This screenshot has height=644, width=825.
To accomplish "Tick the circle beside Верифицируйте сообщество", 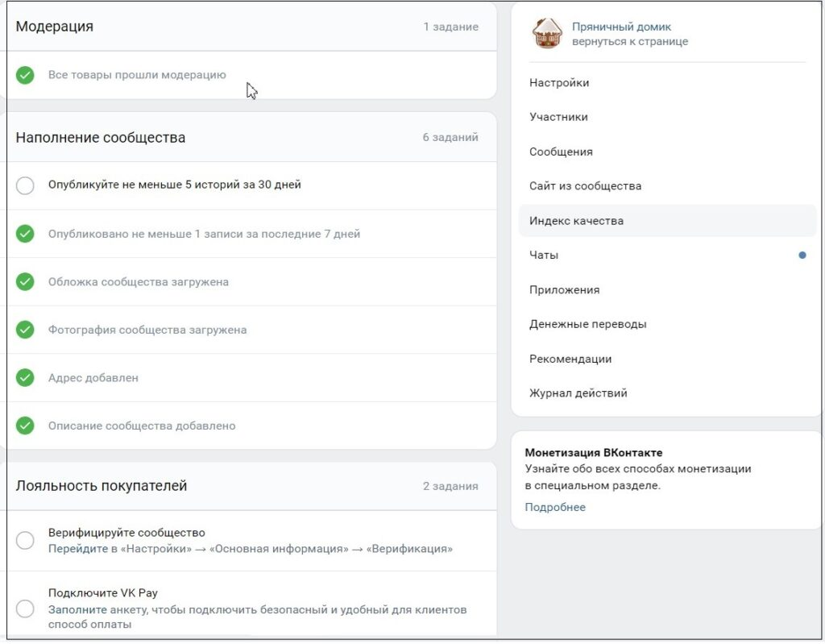I will tap(25, 540).
